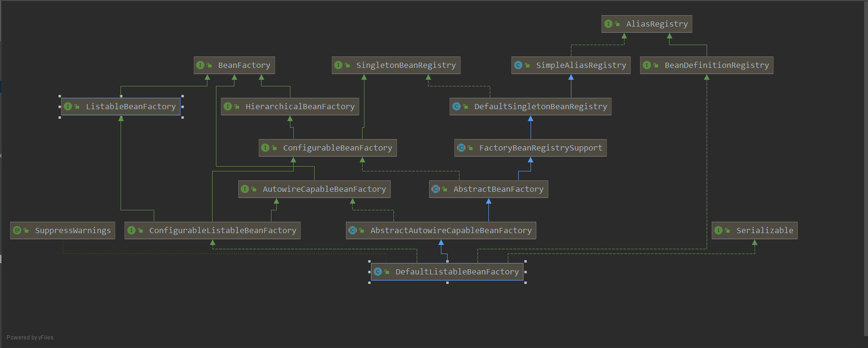Select the Serializable interface icon
The width and height of the screenshot is (868, 348).
point(719,230)
